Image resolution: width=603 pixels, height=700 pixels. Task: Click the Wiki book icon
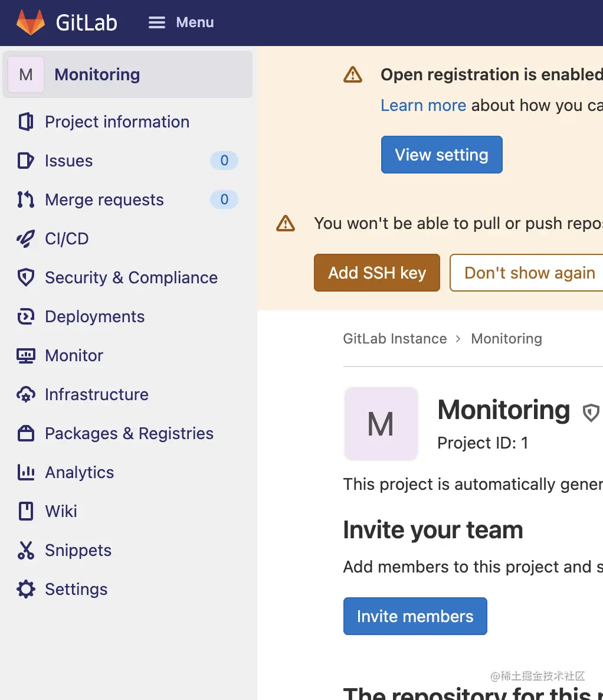(x=26, y=511)
